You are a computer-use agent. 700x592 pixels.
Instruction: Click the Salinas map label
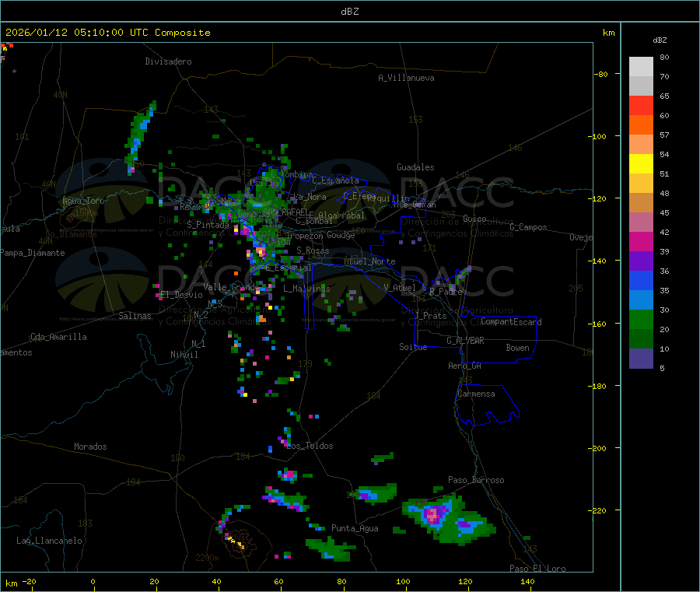[135, 316]
